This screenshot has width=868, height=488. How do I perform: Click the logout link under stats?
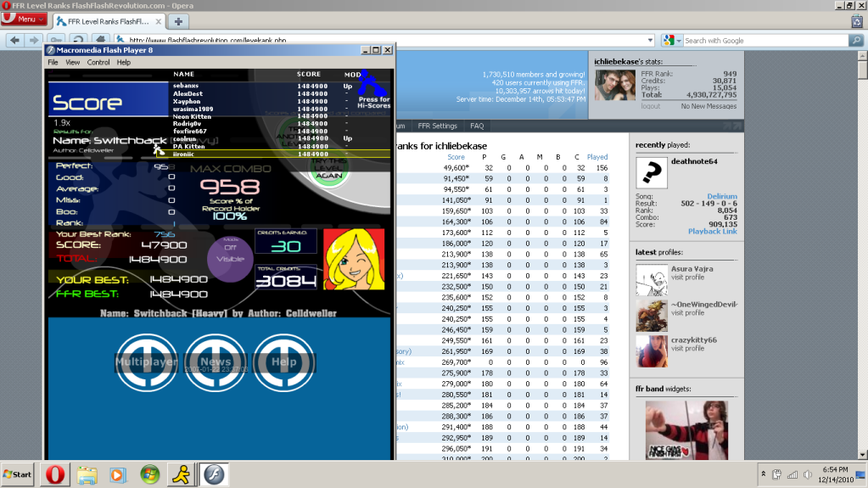(650, 106)
